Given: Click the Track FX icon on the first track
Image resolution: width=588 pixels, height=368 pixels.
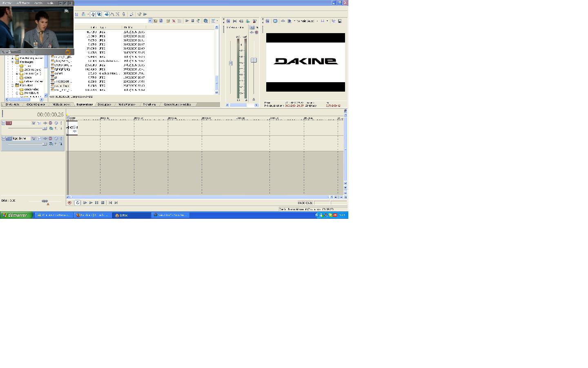Looking at the screenshot, I should pos(45,123).
